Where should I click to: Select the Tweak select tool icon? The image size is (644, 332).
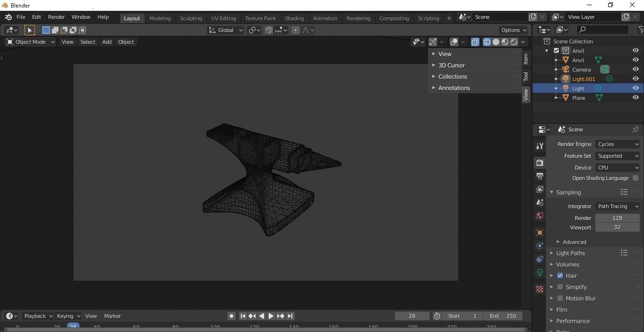pos(30,30)
